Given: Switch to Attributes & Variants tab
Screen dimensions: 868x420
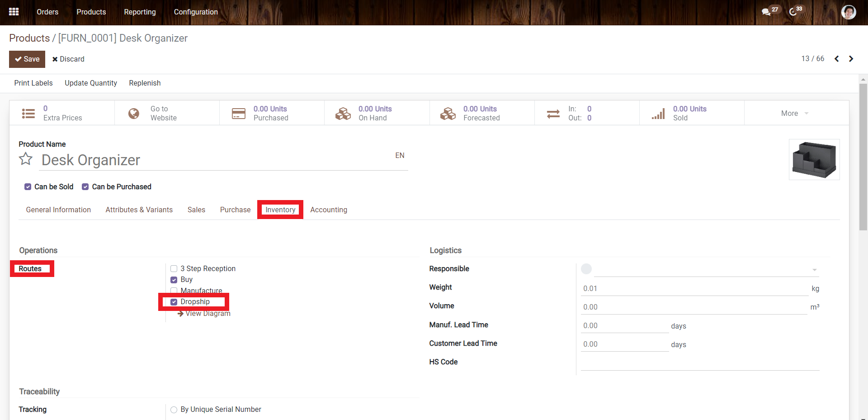Looking at the screenshot, I should pyautogui.click(x=139, y=210).
